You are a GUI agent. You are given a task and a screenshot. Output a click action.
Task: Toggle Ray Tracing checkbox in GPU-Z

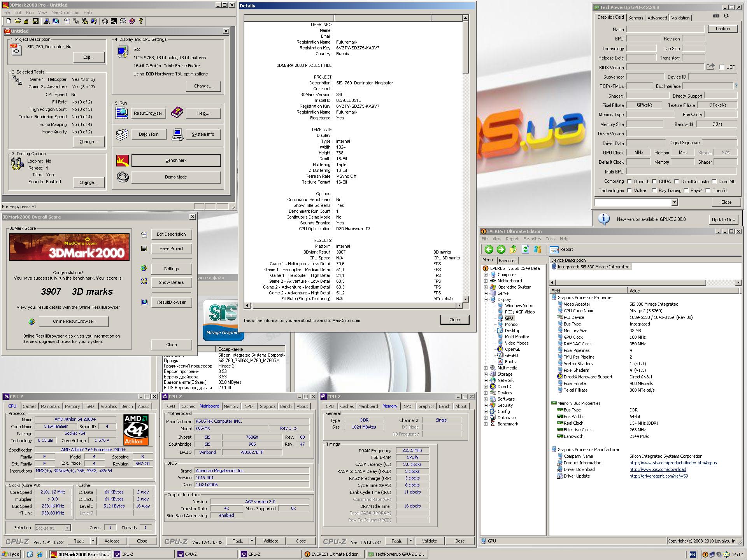[654, 191]
